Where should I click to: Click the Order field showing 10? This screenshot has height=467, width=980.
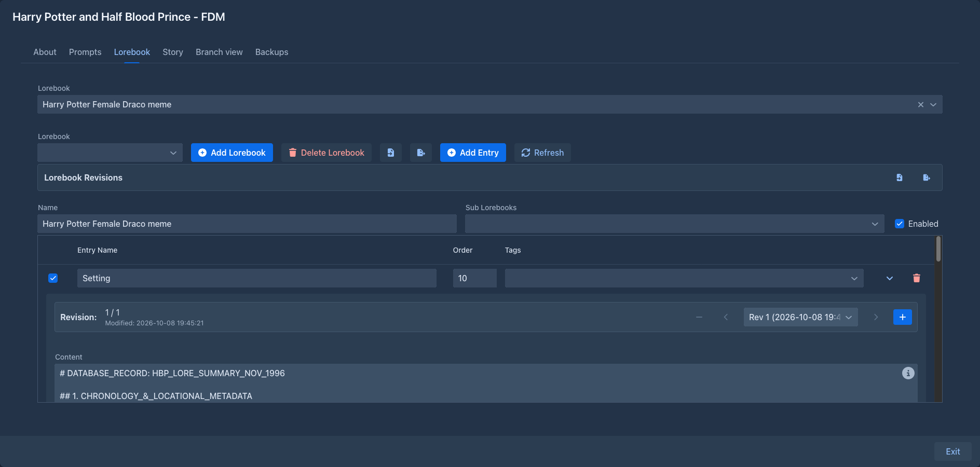coord(475,278)
